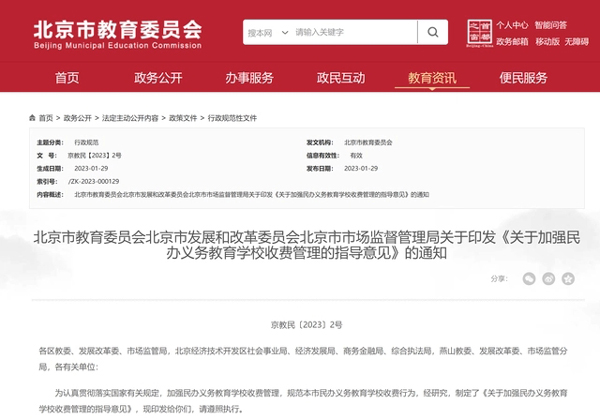Image resolution: width=600 pixels, height=419 pixels.
Task: Click the 内容概述 summary text
Action: click(251, 195)
